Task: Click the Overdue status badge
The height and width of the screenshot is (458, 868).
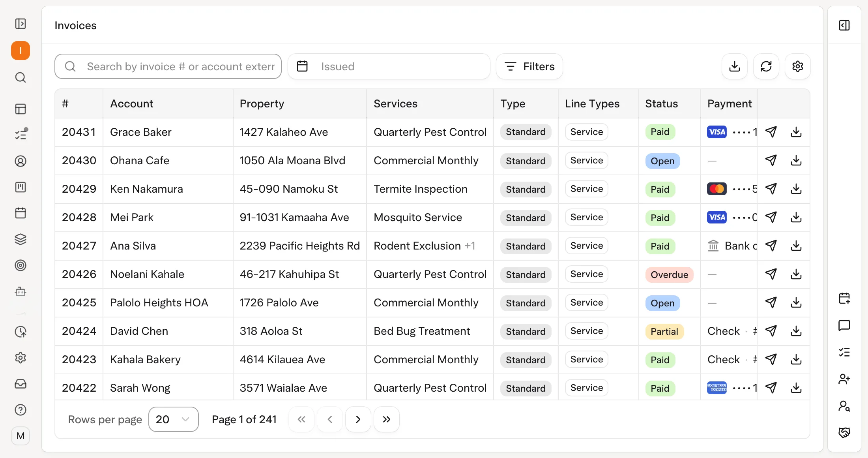Action: (x=670, y=274)
